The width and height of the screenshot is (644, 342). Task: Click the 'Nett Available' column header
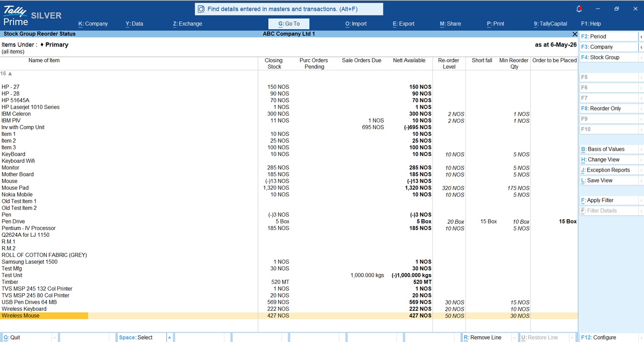409,61
